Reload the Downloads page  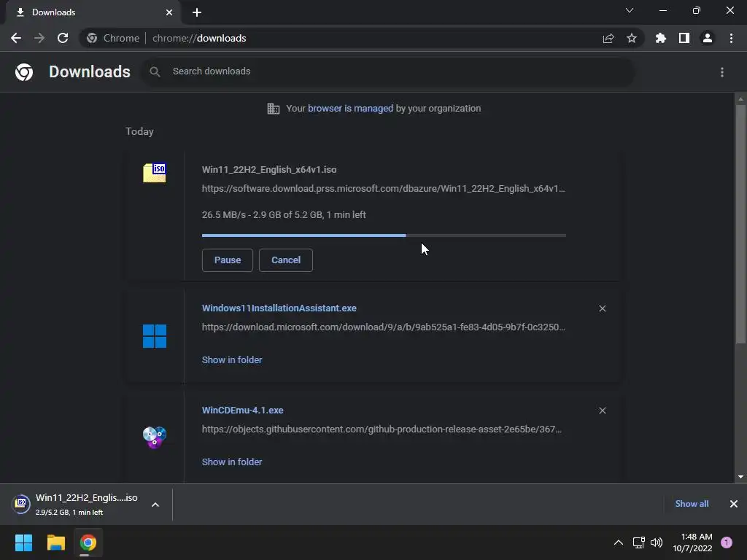click(x=63, y=38)
